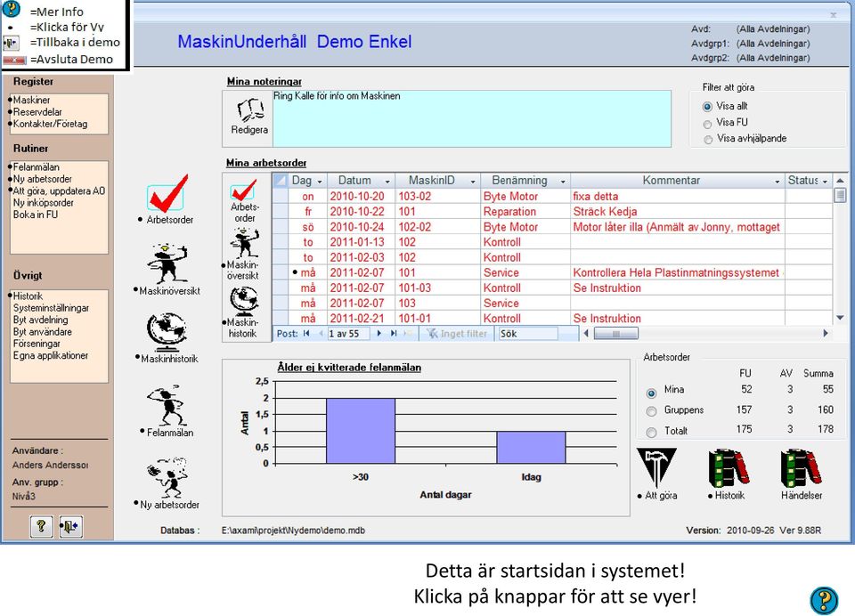855x616 pixels.
Task: Open the Att göra hammer icon
Action: [656, 467]
